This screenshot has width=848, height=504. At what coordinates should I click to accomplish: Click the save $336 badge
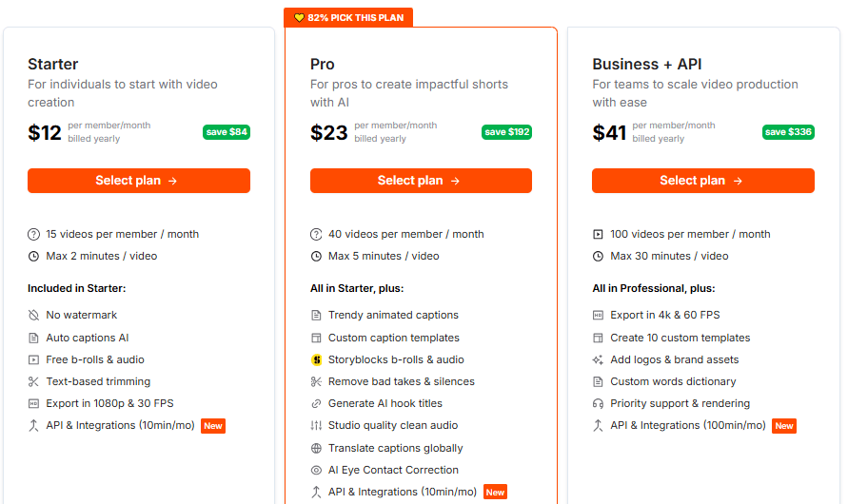click(x=788, y=132)
